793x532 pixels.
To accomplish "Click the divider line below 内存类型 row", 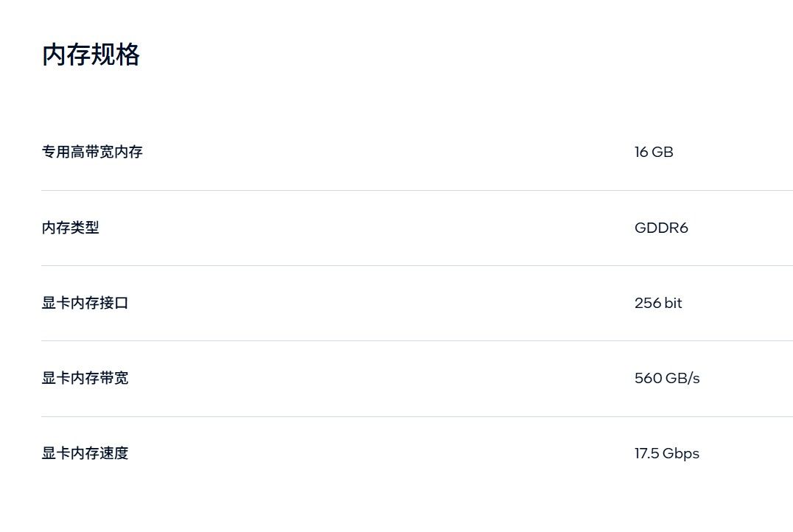I will tap(416, 265).
